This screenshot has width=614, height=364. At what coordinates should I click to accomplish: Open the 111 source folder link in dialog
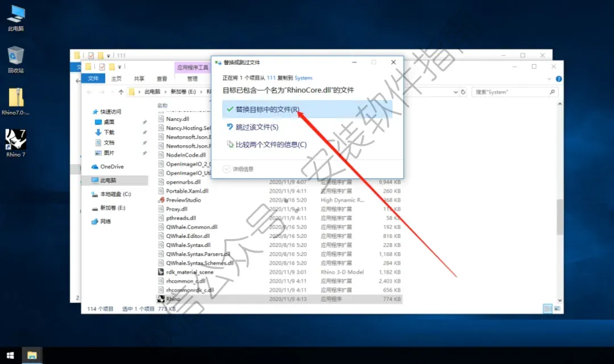[x=271, y=78]
